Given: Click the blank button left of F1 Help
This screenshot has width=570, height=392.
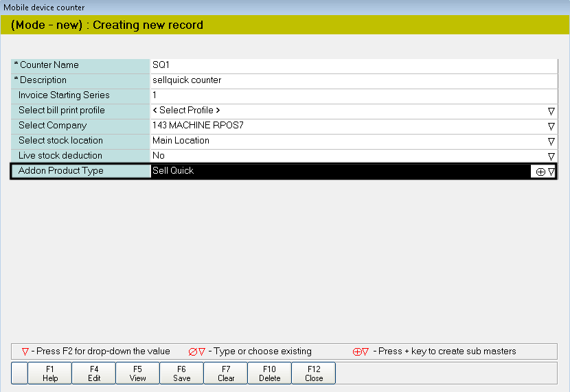Looking at the screenshot, I should 20,373.
